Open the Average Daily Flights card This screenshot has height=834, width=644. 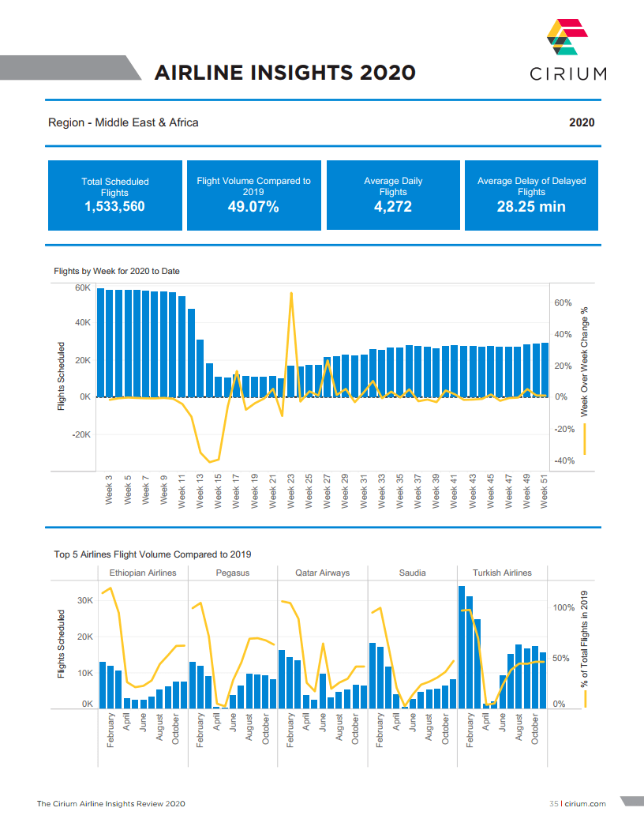click(393, 195)
